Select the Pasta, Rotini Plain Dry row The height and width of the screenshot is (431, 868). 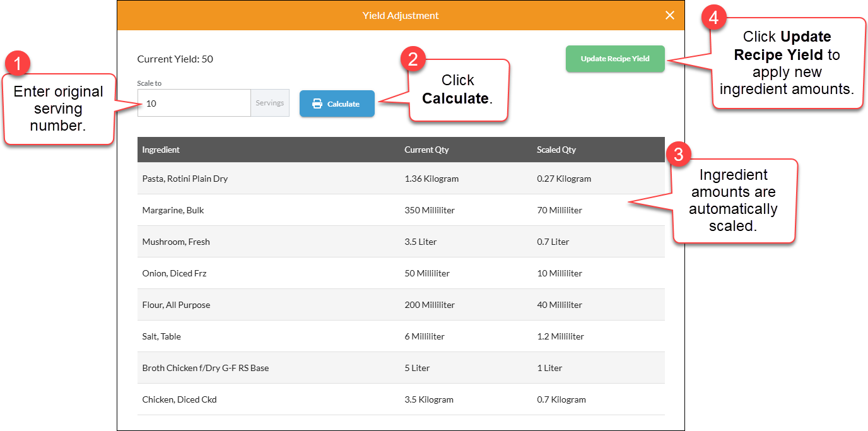pos(401,179)
